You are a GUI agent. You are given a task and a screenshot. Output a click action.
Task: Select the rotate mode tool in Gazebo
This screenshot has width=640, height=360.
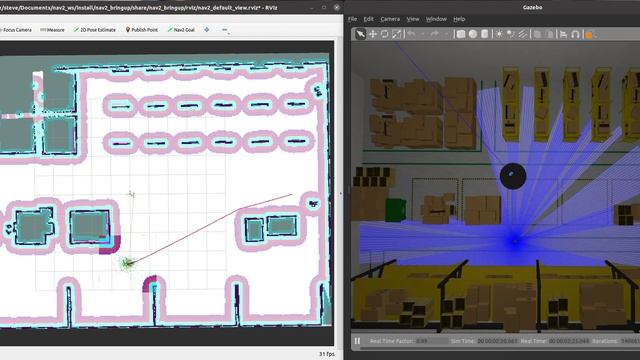point(384,34)
